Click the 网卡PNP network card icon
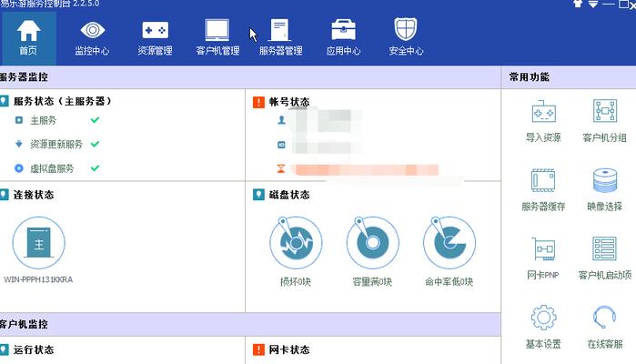 point(543,248)
